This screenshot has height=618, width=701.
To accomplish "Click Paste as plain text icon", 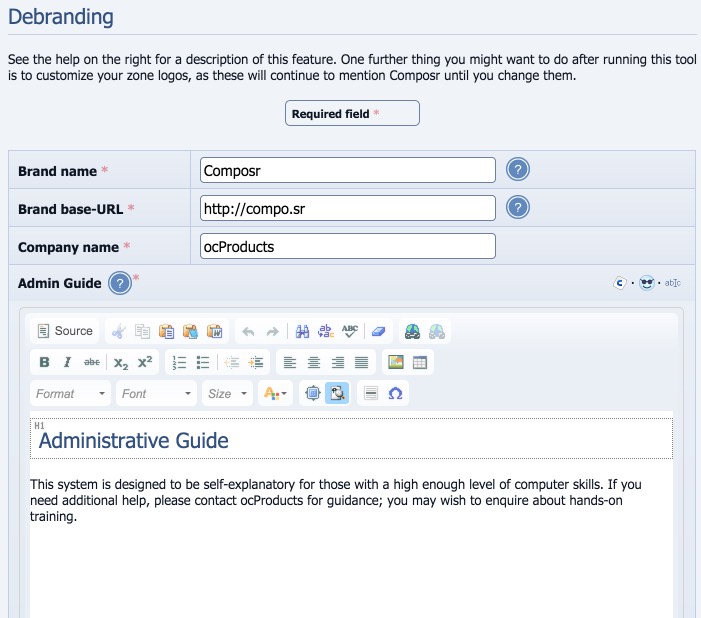I will 190,331.
